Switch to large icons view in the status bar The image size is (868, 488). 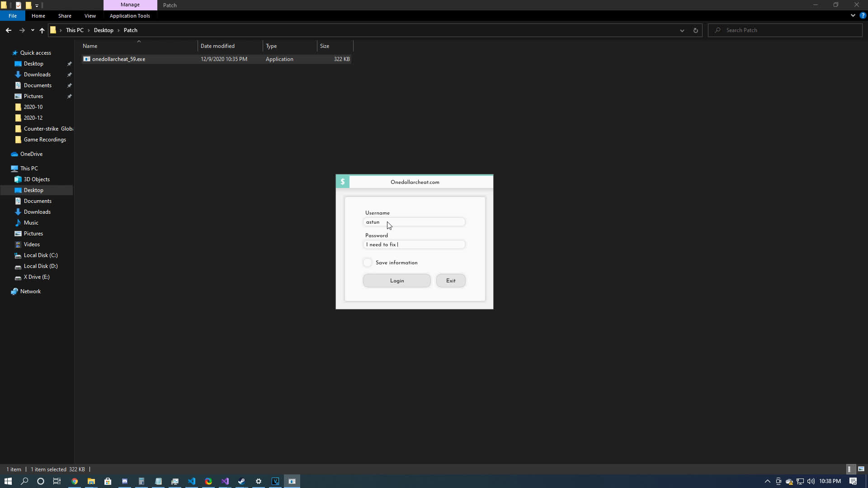[861, 469]
